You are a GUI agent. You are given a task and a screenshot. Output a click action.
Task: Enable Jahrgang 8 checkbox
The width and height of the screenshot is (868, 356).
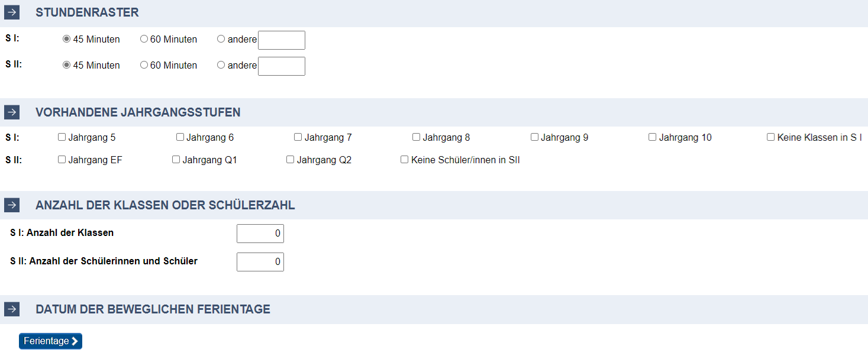click(416, 137)
